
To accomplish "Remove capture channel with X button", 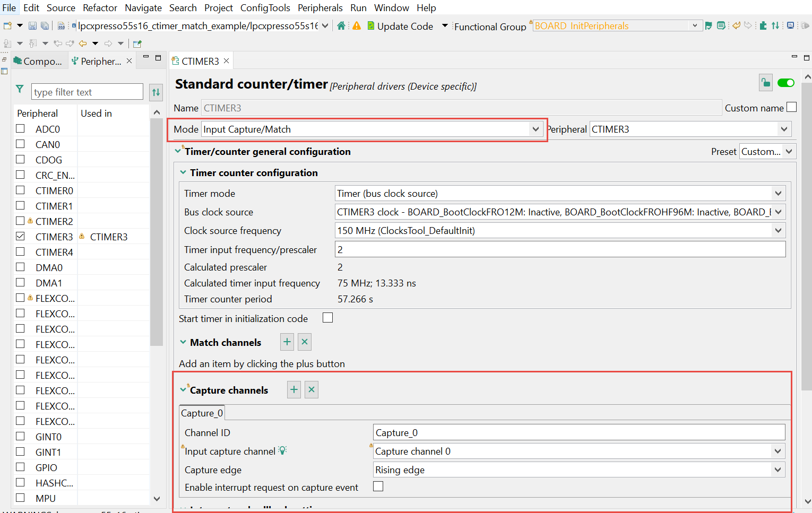I will point(312,390).
